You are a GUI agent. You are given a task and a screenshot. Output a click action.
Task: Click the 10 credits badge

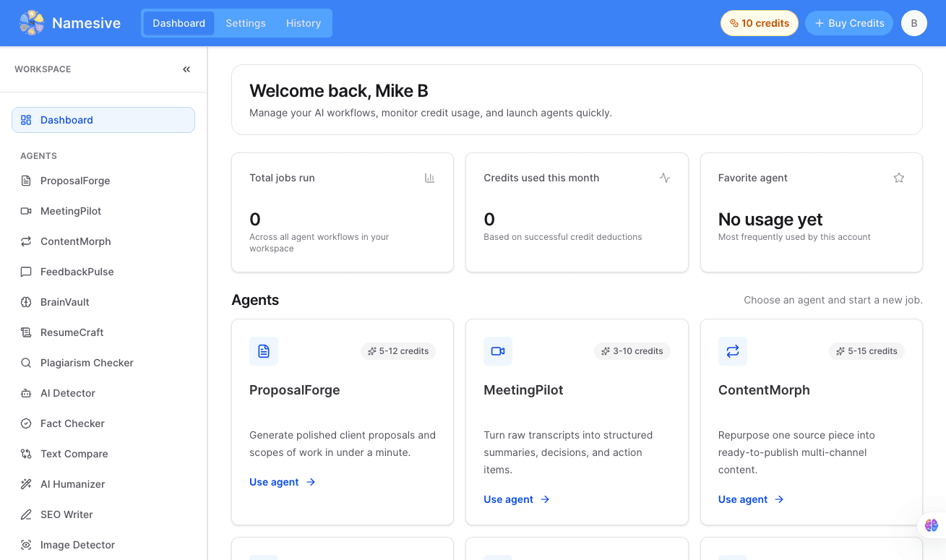[x=759, y=23]
